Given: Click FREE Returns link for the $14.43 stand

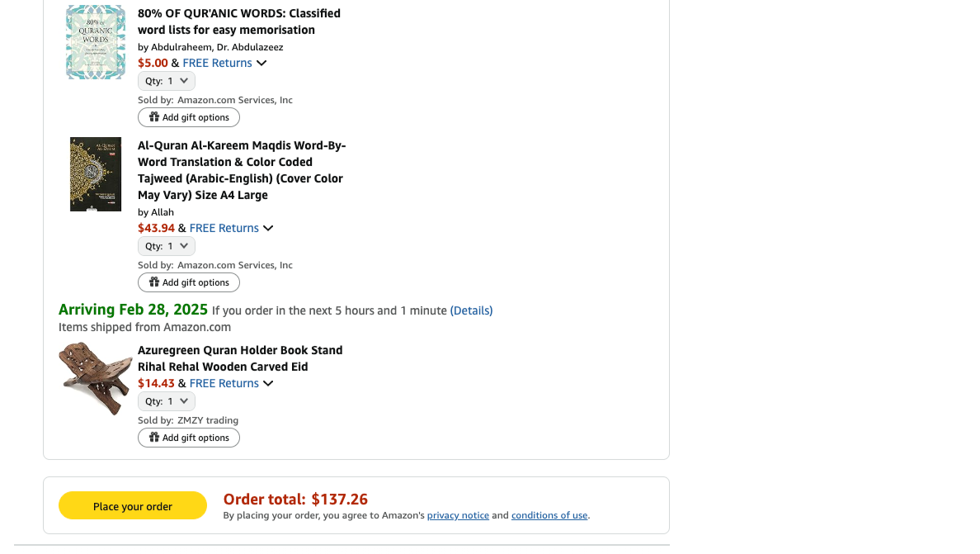Looking at the screenshot, I should (224, 383).
